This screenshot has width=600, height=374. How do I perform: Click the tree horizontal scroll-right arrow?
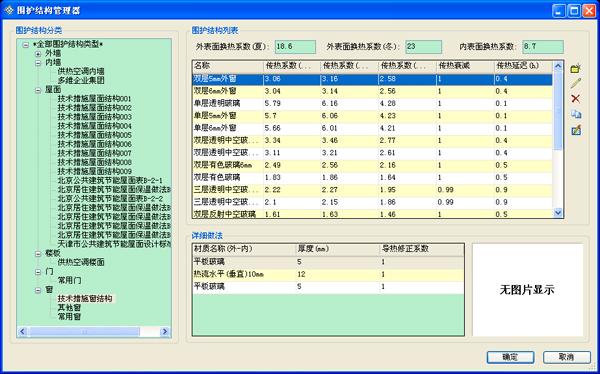pyautogui.click(x=165, y=331)
